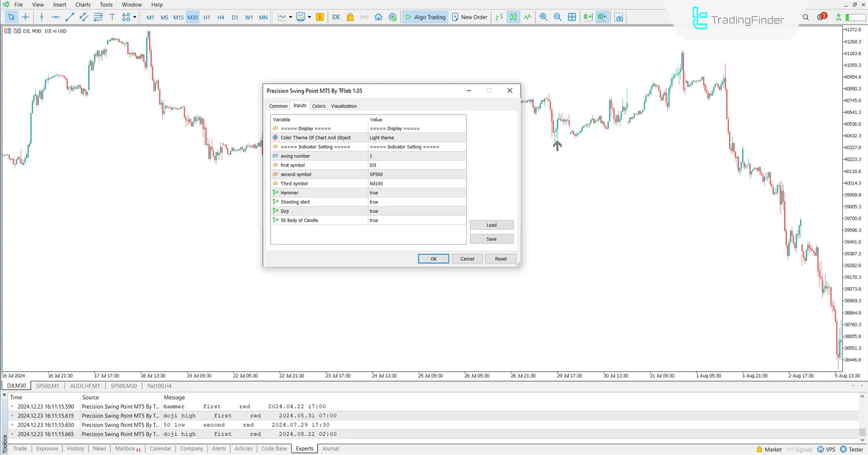Expand the shapes object dropdown
This screenshot has height=455, width=868.
click(134, 17)
